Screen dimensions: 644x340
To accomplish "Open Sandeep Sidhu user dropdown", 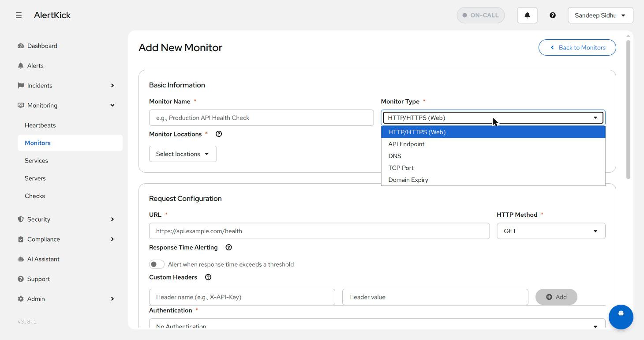I will tap(601, 15).
